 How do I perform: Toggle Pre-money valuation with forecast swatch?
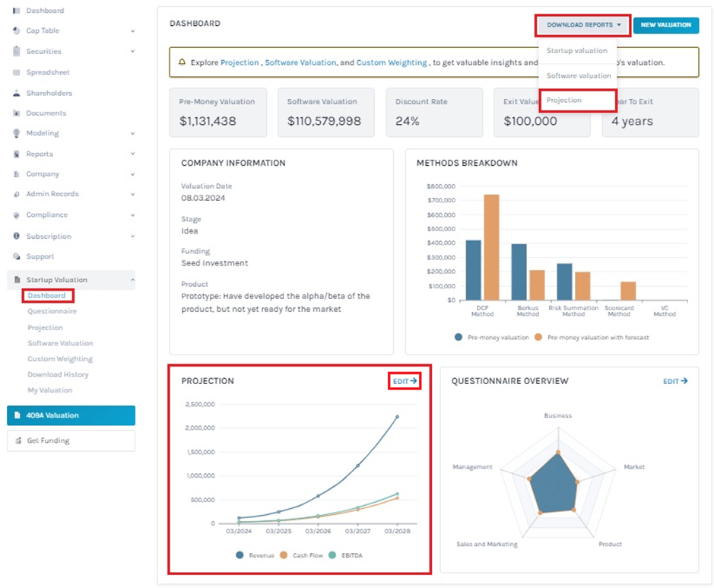[x=538, y=337]
